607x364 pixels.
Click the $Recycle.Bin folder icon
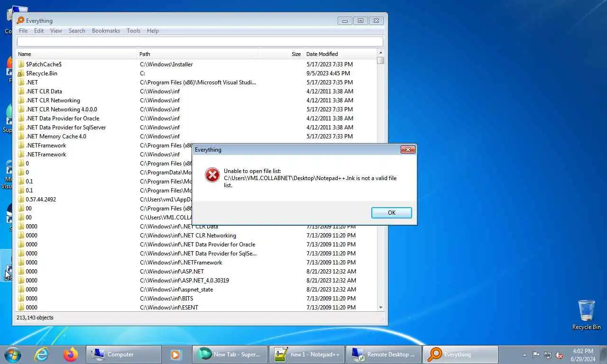click(21, 73)
